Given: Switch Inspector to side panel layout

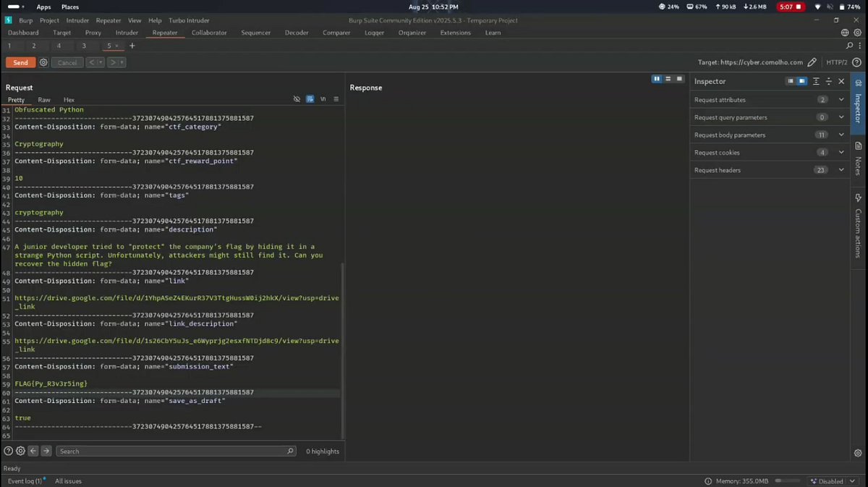Looking at the screenshot, I should tap(802, 82).
